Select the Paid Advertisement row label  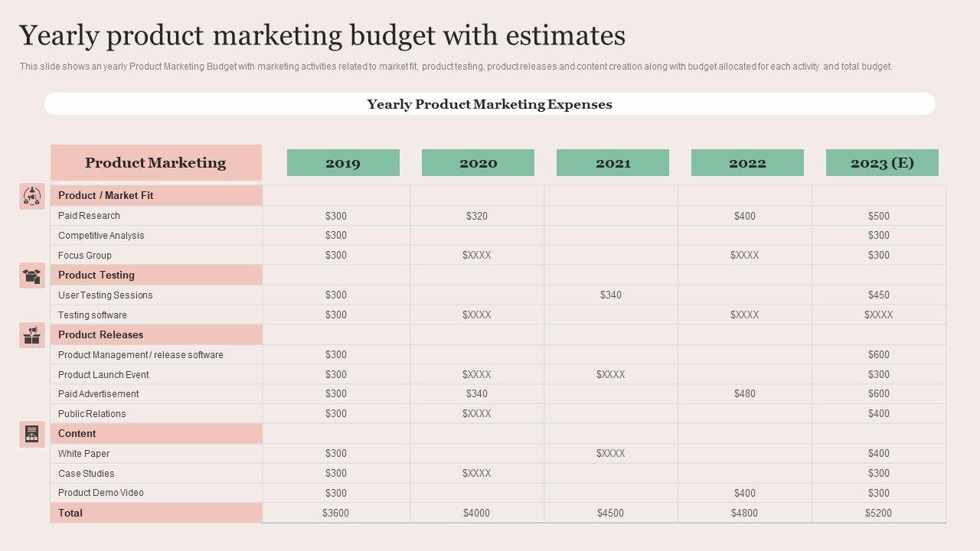pyautogui.click(x=99, y=394)
